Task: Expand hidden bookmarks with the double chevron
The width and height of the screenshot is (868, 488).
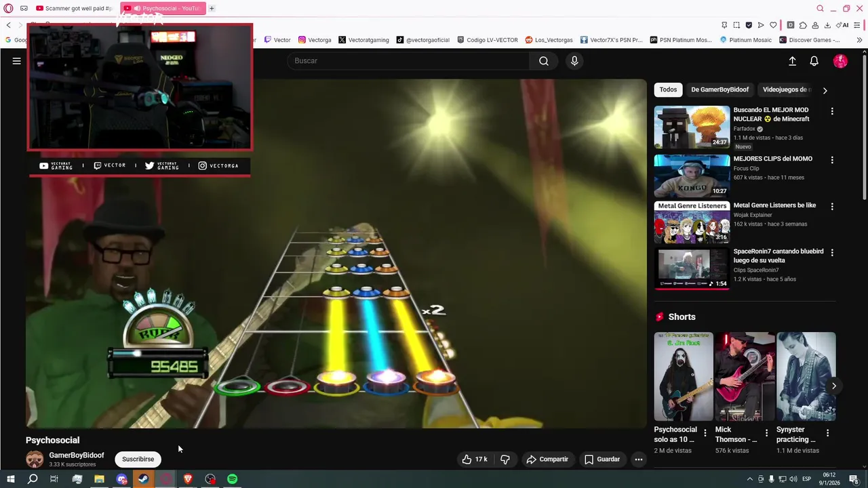Action: tap(859, 40)
